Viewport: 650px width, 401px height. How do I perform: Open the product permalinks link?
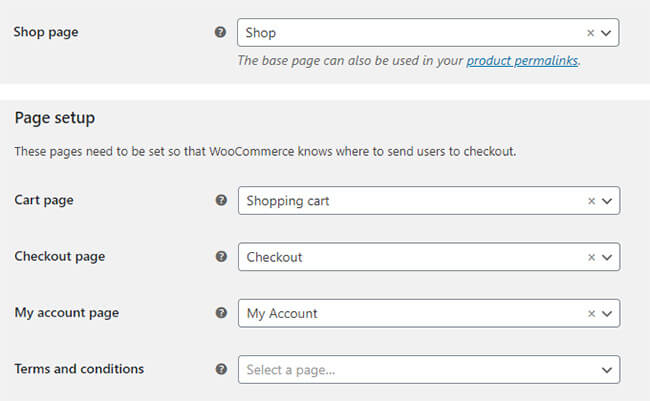pyautogui.click(x=522, y=61)
